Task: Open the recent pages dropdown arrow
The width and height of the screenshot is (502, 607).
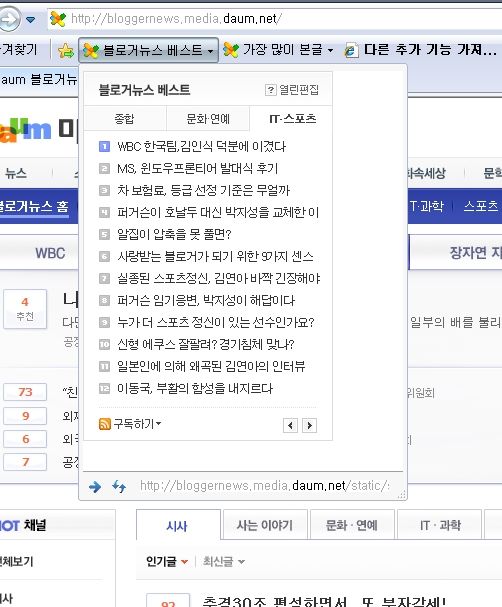Action: click(30, 19)
